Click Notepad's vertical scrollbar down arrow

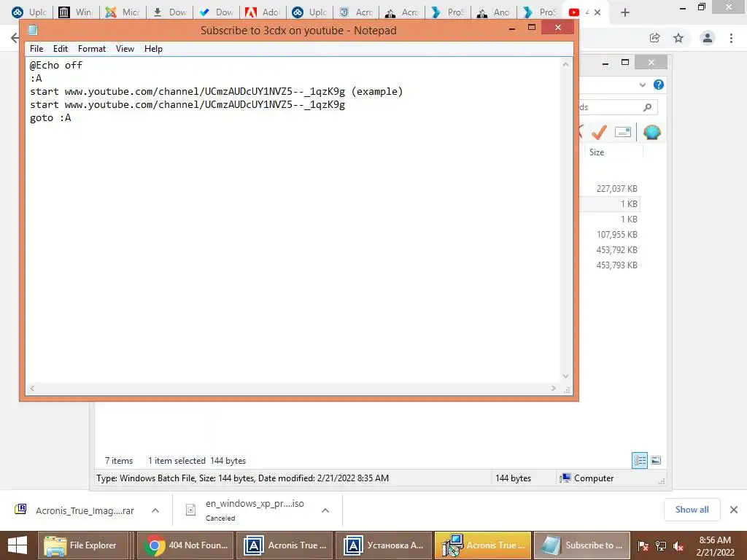565,376
